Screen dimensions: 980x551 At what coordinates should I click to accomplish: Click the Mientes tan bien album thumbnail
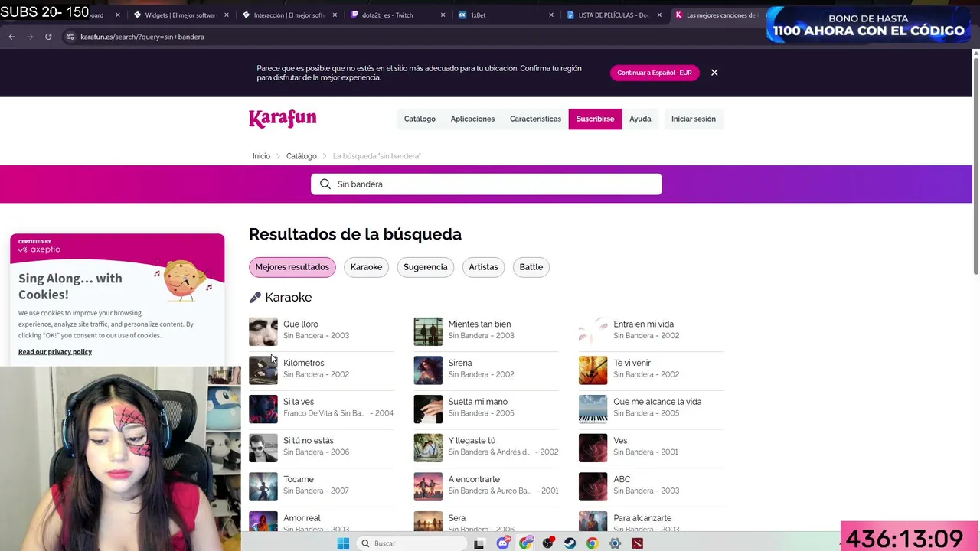point(428,331)
